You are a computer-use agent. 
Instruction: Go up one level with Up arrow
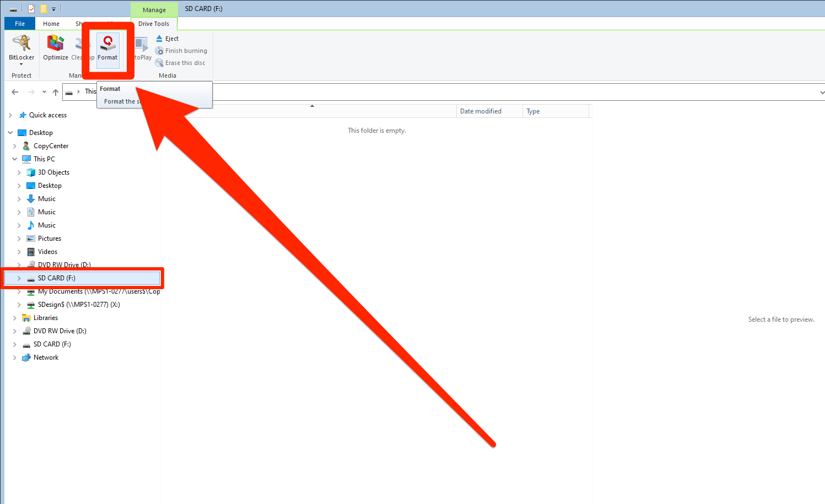point(56,92)
